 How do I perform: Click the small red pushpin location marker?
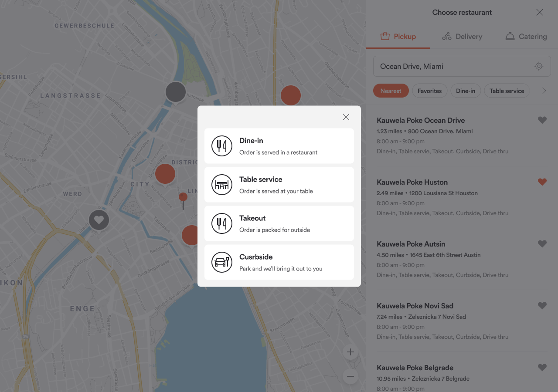(183, 200)
